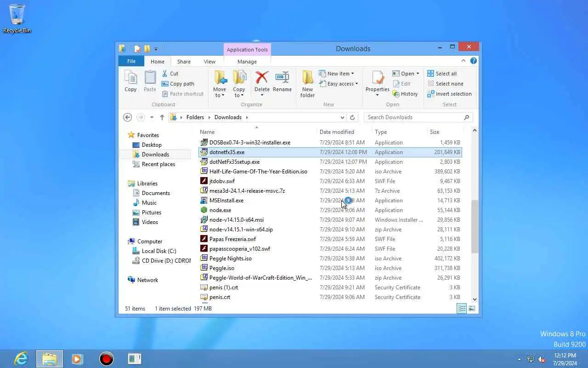Click the New folder quick access toolbar icon

pyautogui.click(x=147, y=49)
